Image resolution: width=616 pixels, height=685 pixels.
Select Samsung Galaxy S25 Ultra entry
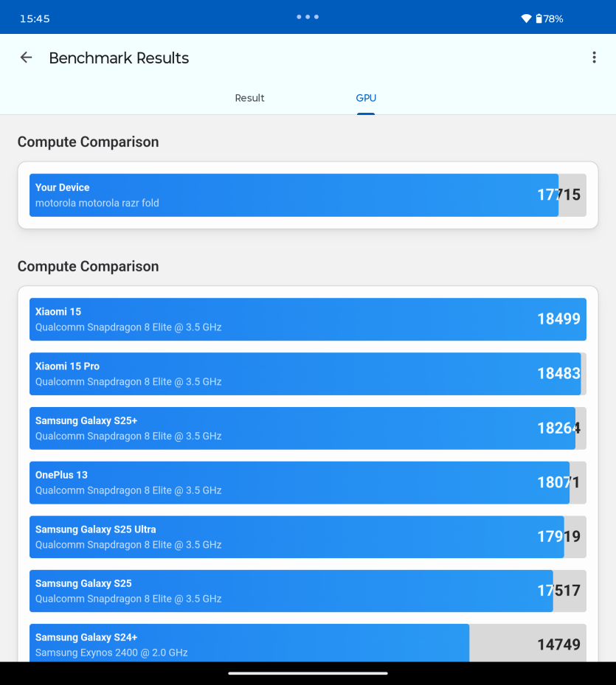308,537
